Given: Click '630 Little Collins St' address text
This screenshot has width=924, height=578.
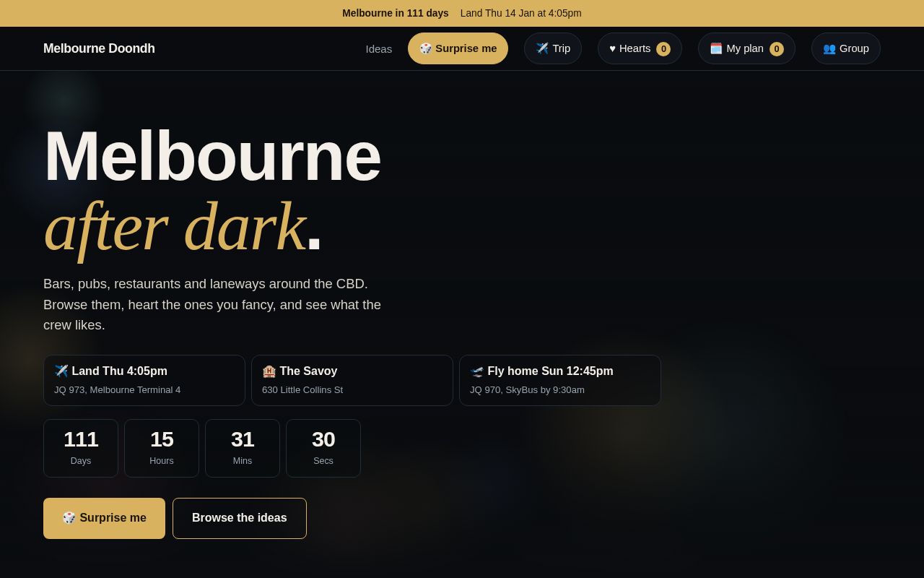Looking at the screenshot, I should pos(302,390).
